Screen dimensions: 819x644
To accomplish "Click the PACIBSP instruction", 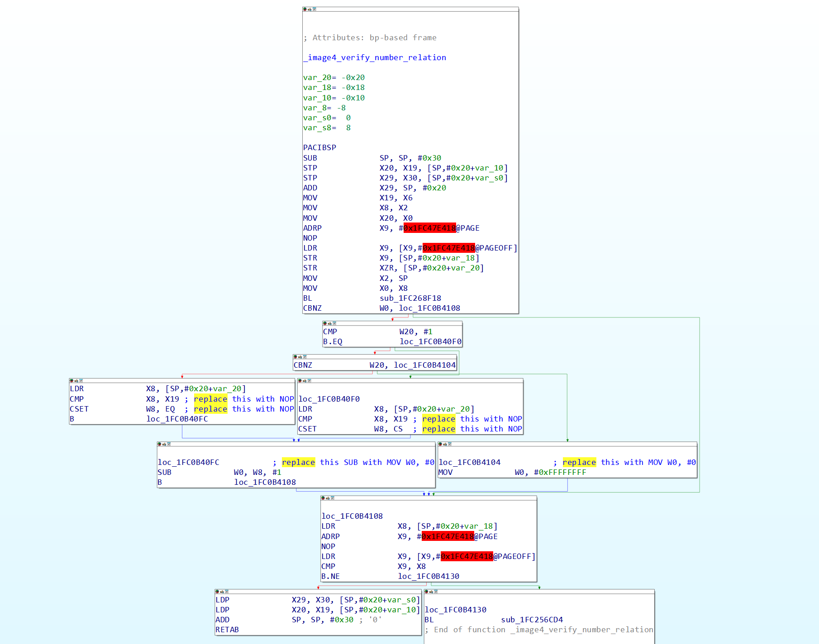I will point(319,147).
